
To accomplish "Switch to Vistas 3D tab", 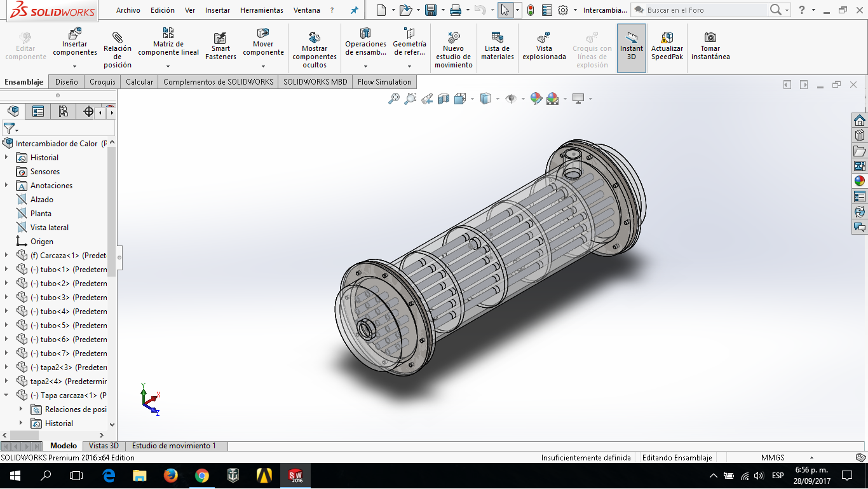I will coord(104,446).
